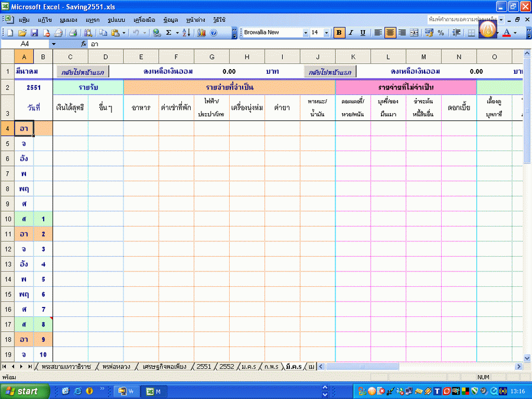
Task: Toggle Italic formatting
Action: (351, 33)
